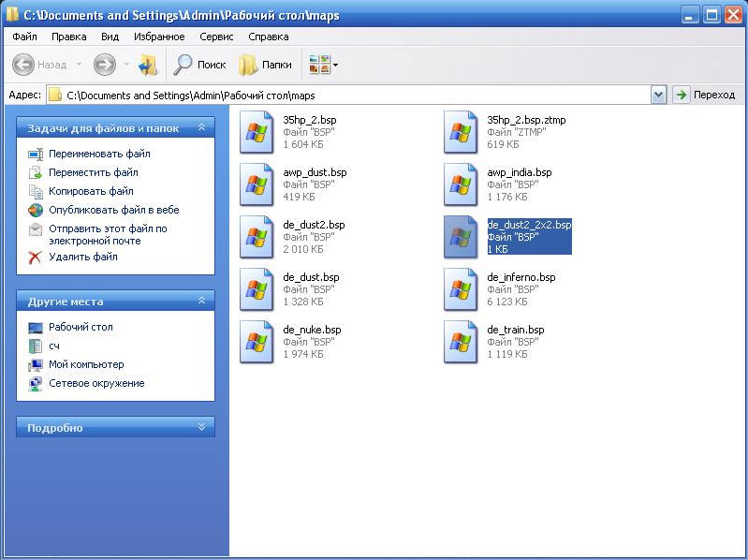Click the file name de_nuke.bsp
748x560 pixels.
click(x=312, y=330)
